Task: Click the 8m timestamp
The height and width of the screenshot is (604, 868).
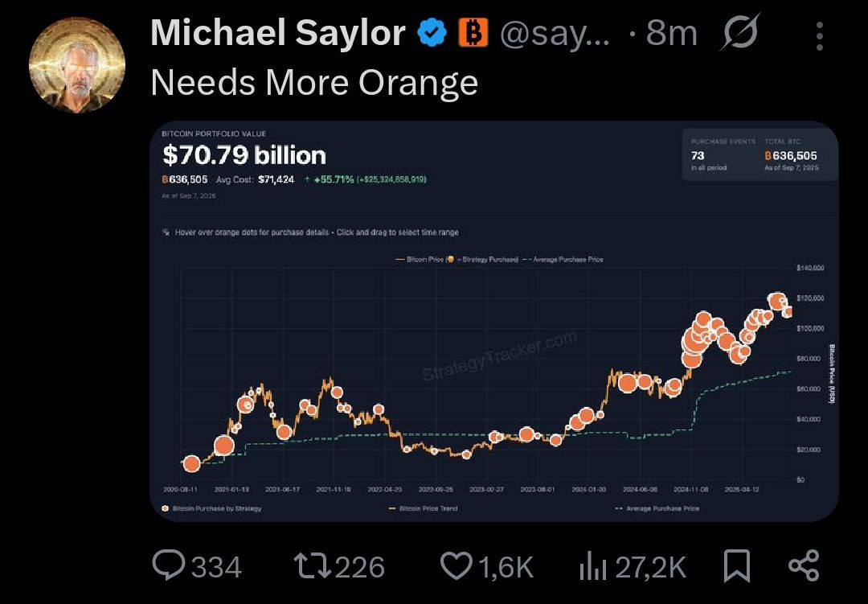Action: click(671, 33)
